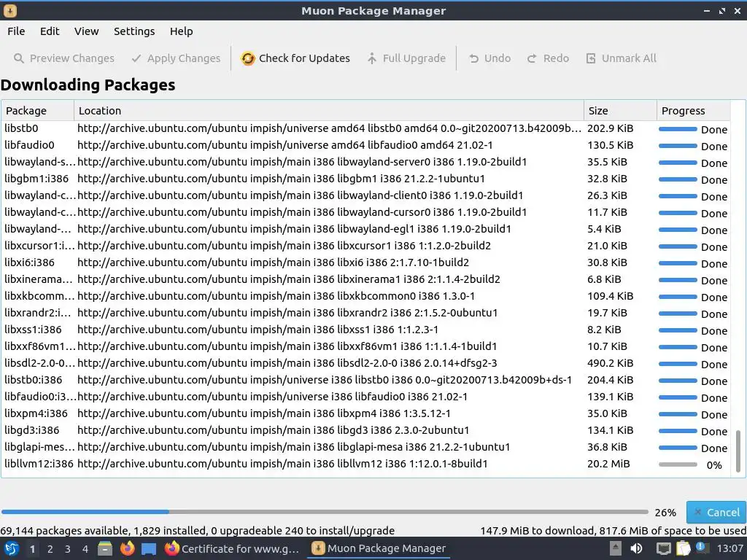Image resolution: width=747 pixels, height=560 pixels.
Task: Click the Redo toolbar button
Action: (548, 58)
